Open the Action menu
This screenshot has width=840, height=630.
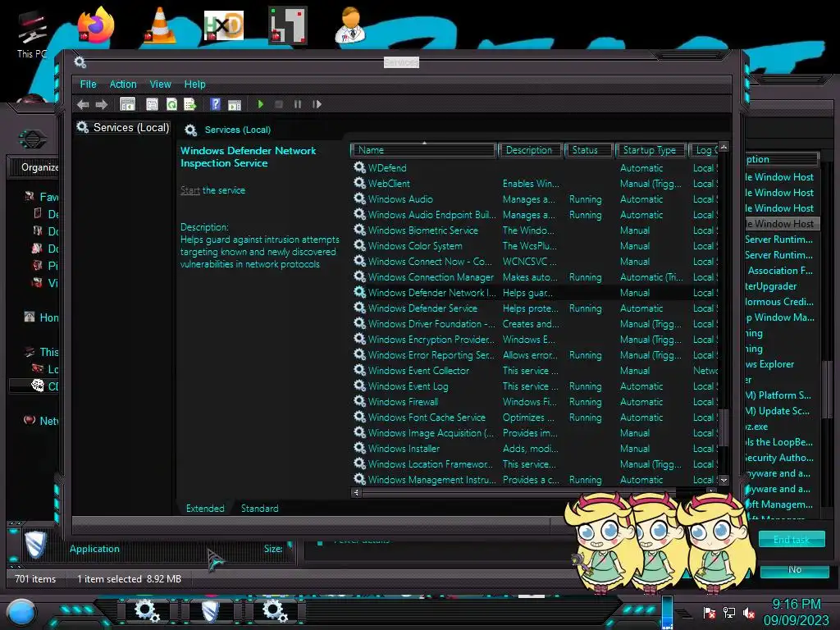pos(123,84)
